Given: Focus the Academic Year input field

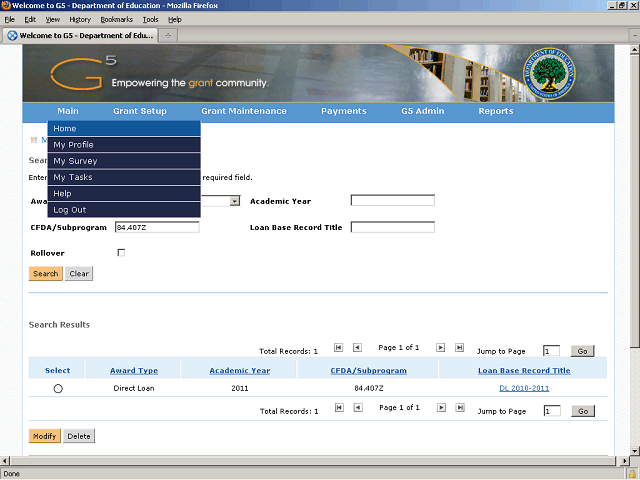Looking at the screenshot, I should click(x=393, y=200).
